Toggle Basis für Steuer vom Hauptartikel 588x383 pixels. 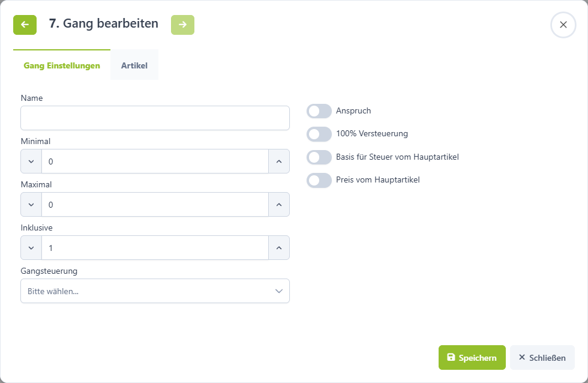coord(319,157)
